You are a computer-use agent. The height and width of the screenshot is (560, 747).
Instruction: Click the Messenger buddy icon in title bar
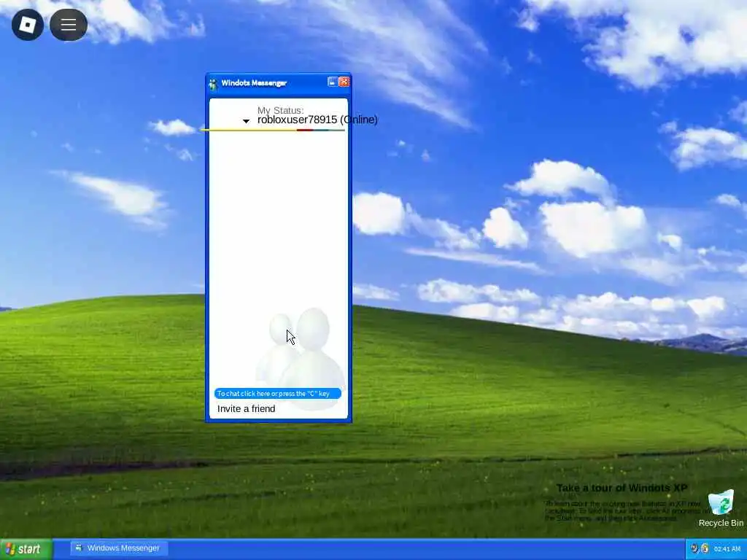point(213,84)
